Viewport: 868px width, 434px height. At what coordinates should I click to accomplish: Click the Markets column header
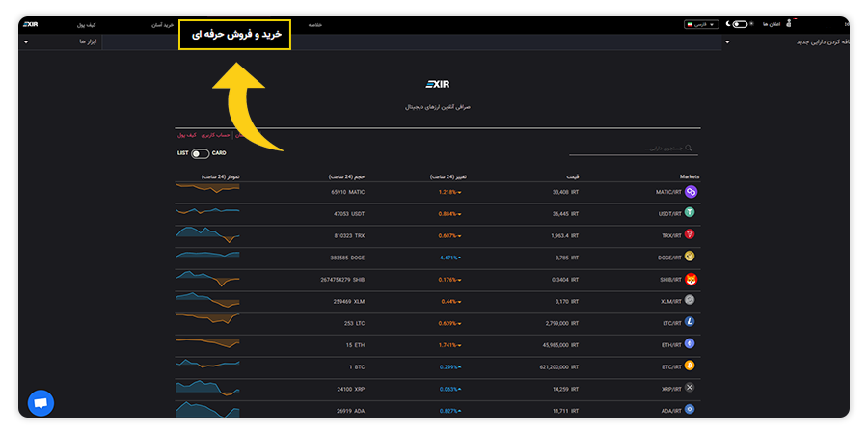[x=690, y=176]
